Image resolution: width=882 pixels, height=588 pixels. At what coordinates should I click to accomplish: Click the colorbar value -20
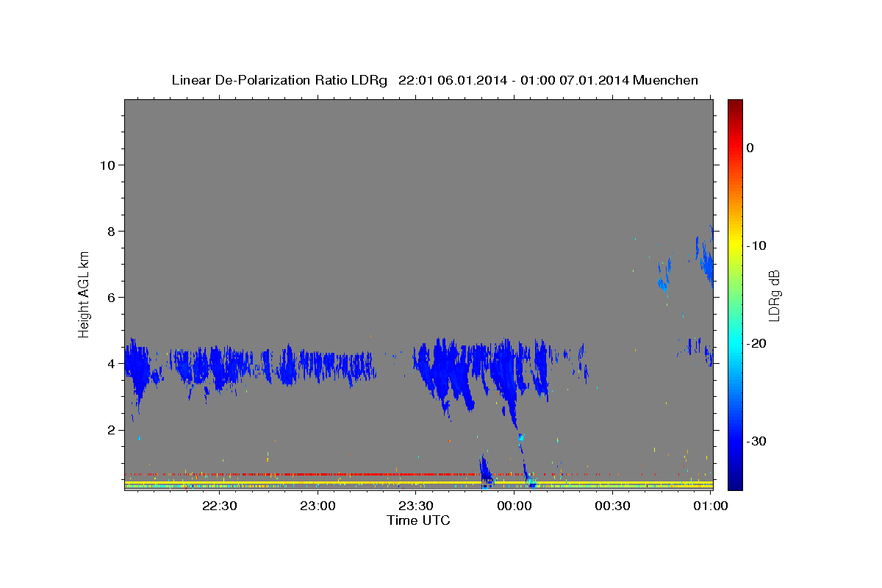click(756, 343)
